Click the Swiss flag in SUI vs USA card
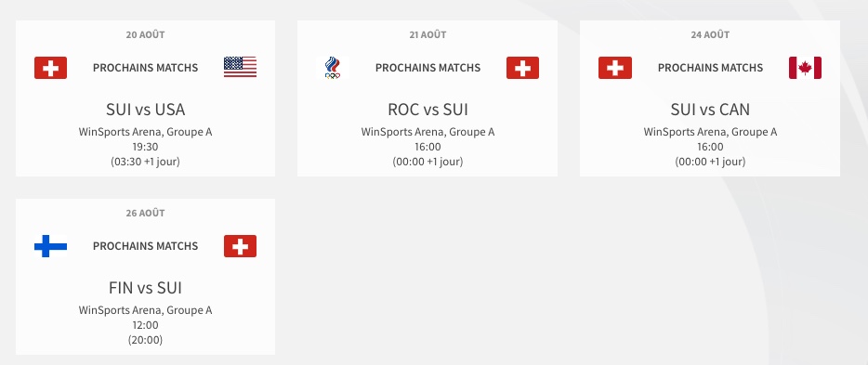Image resolution: width=868 pixels, height=365 pixels. click(x=50, y=68)
